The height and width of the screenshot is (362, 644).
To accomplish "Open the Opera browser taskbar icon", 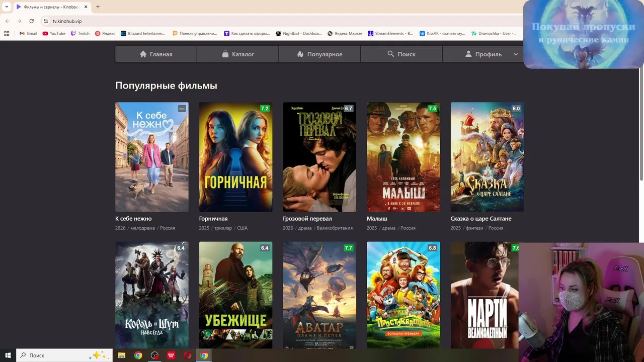I will (188, 355).
